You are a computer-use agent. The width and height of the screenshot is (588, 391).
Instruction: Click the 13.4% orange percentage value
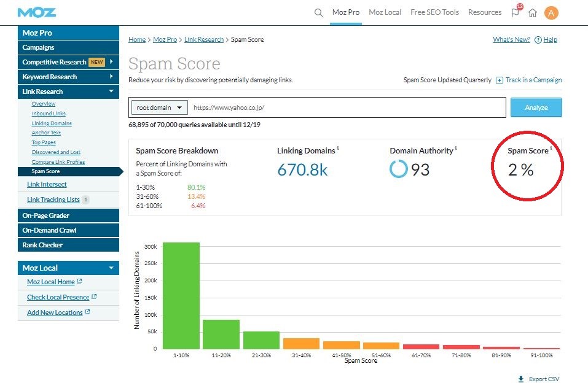pyautogui.click(x=196, y=196)
